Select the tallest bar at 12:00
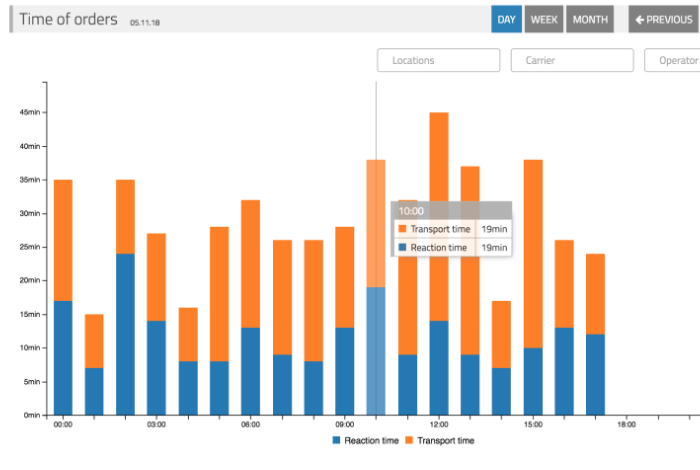Viewport: 700px width, 470px height. 439,264
